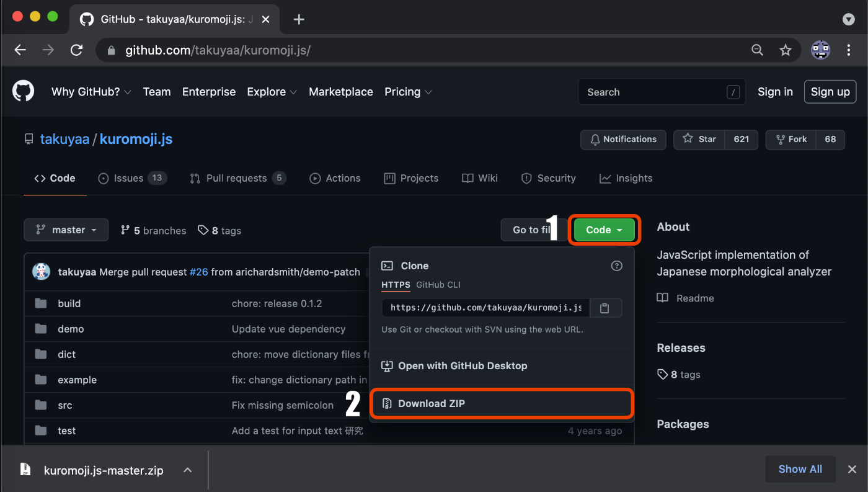The width and height of the screenshot is (868, 492).
Task: Click the build folder icon
Action: tap(41, 303)
